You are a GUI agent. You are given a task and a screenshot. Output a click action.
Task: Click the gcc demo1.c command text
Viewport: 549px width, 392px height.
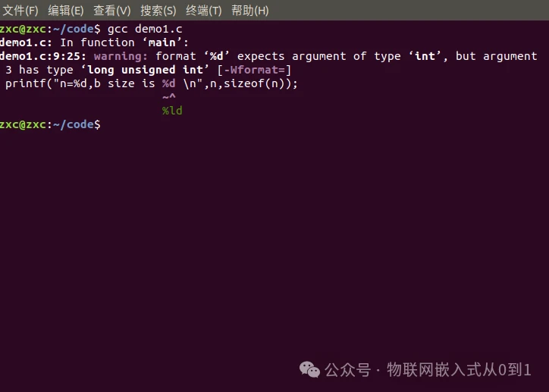tap(145, 29)
